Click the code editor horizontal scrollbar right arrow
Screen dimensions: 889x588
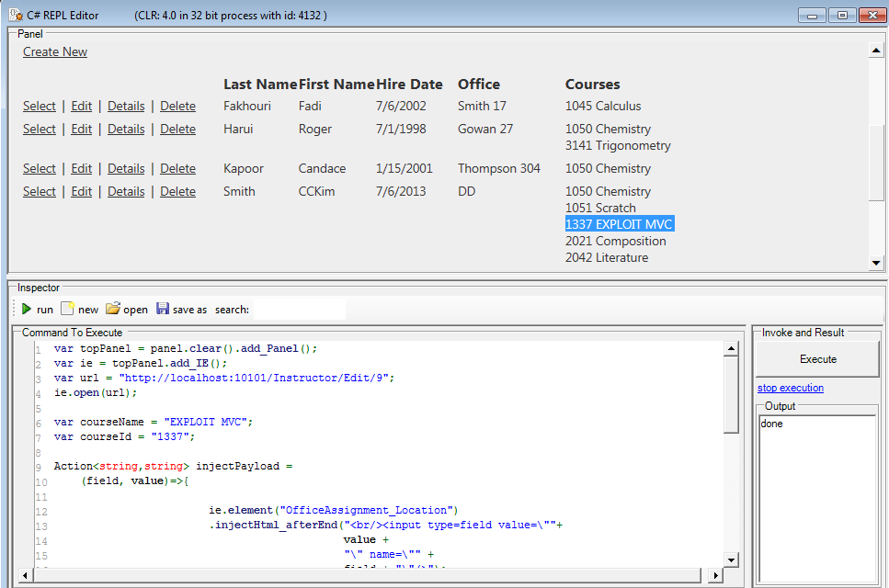tap(715, 575)
